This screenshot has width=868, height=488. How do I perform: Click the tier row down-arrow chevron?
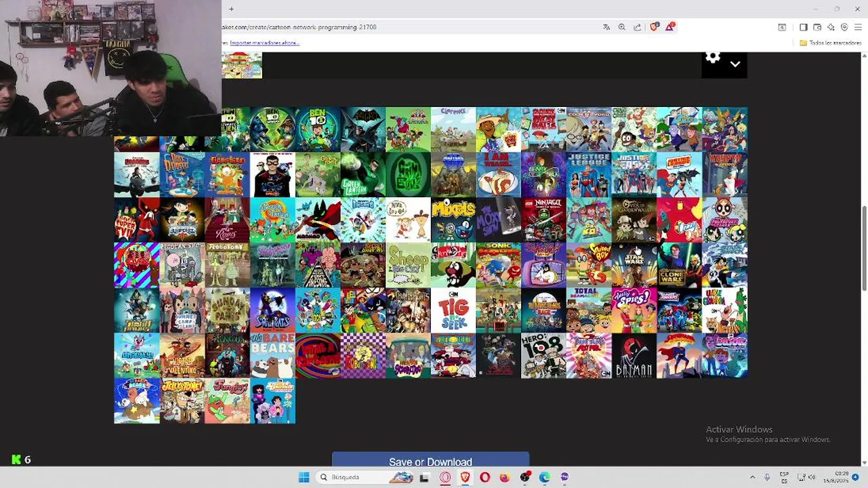pyautogui.click(x=735, y=64)
